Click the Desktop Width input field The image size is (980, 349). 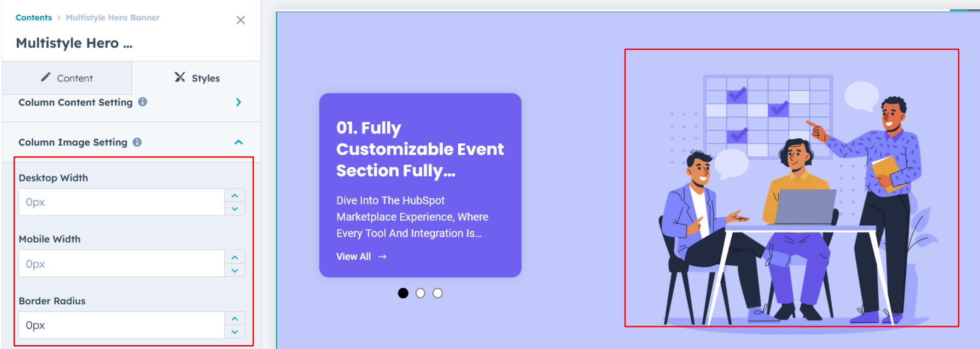tap(121, 202)
